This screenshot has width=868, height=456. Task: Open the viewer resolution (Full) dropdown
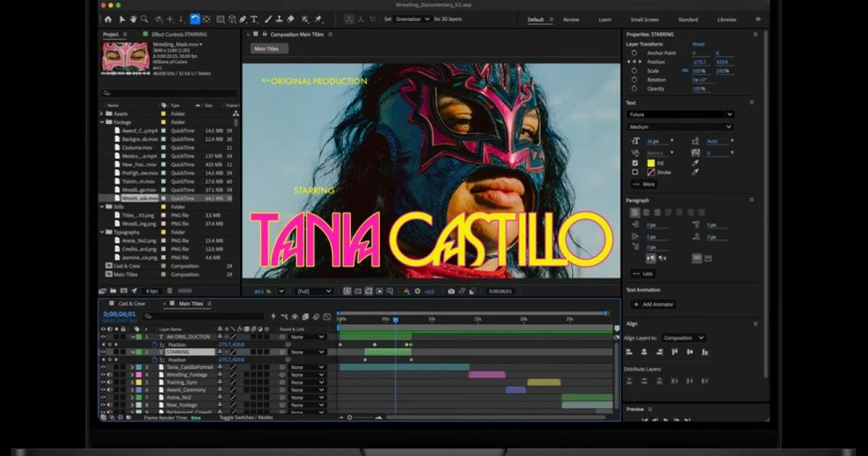tap(314, 291)
